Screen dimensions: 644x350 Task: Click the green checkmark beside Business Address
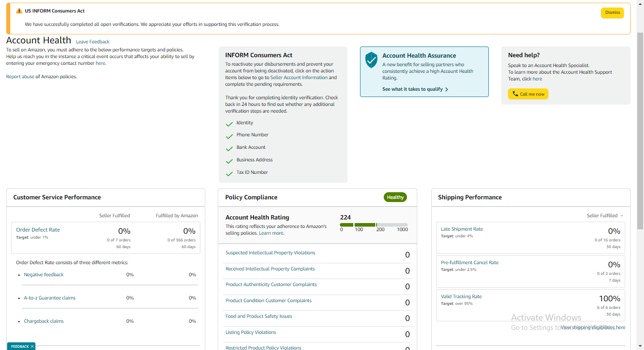229,161
